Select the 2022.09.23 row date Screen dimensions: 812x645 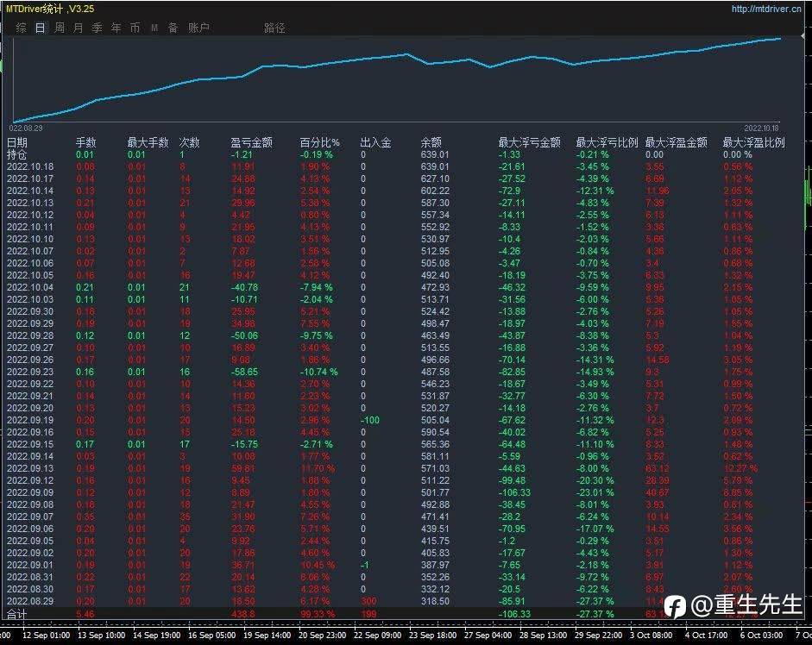click(29, 372)
